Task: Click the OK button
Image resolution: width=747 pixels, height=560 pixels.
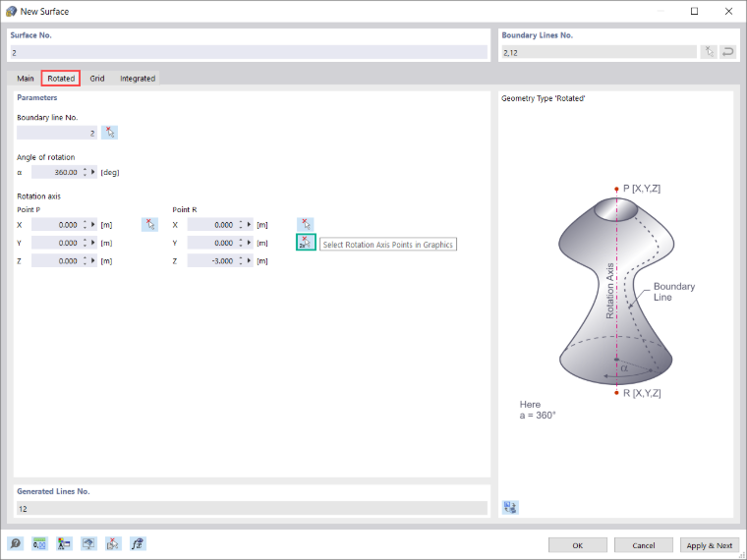Action: 577,545
